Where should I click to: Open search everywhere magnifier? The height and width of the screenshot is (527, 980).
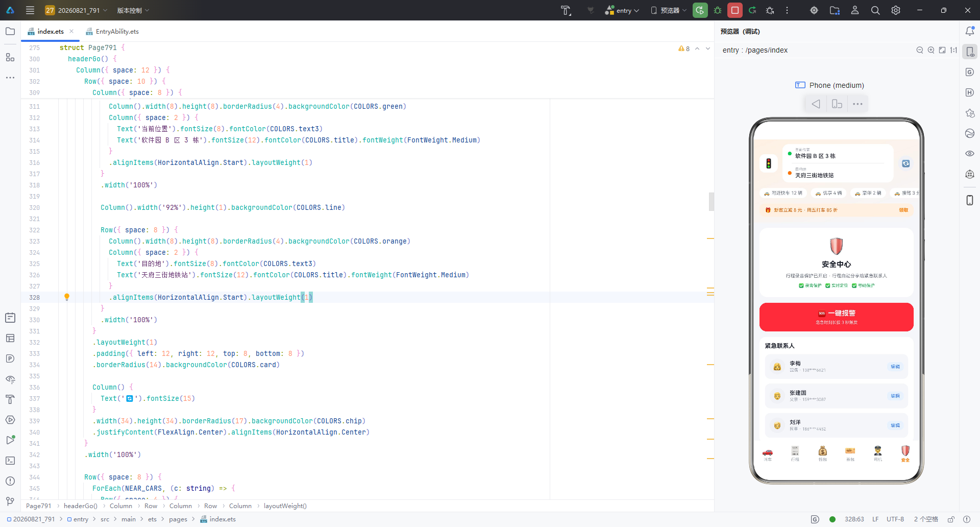(875, 10)
